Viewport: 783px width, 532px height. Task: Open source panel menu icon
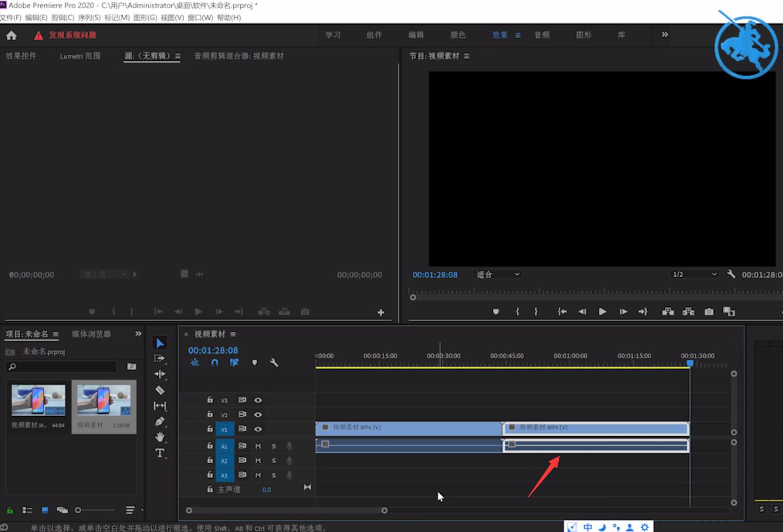tap(177, 56)
